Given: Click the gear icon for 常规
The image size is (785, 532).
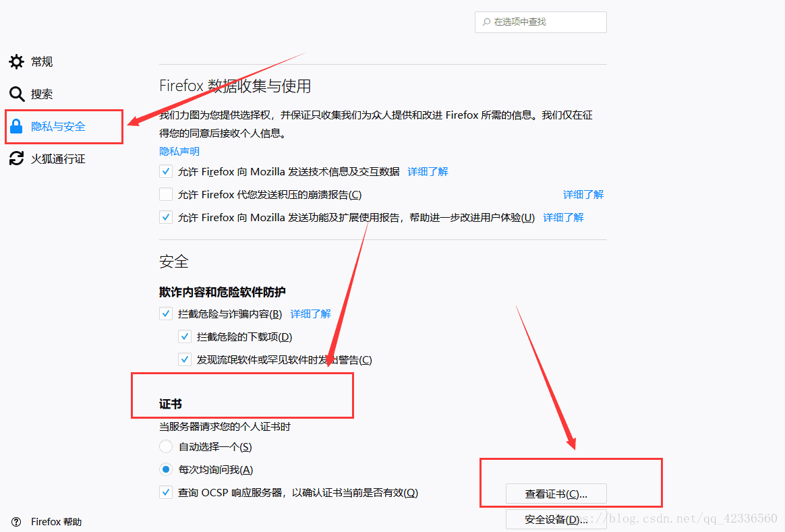Looking at the screenshot, I should point(16,61).
